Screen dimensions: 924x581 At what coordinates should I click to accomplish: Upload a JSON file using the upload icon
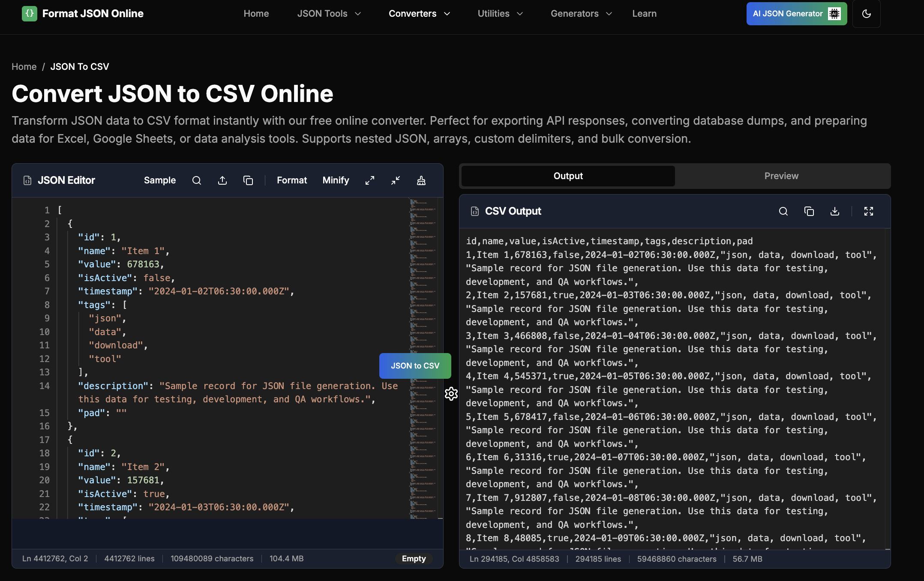(222, 180)
